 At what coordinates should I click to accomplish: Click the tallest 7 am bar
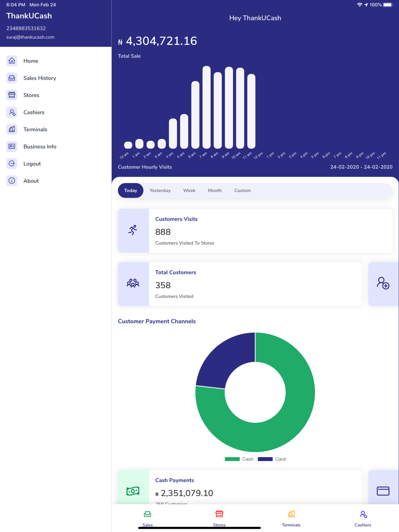pos(206,107)
